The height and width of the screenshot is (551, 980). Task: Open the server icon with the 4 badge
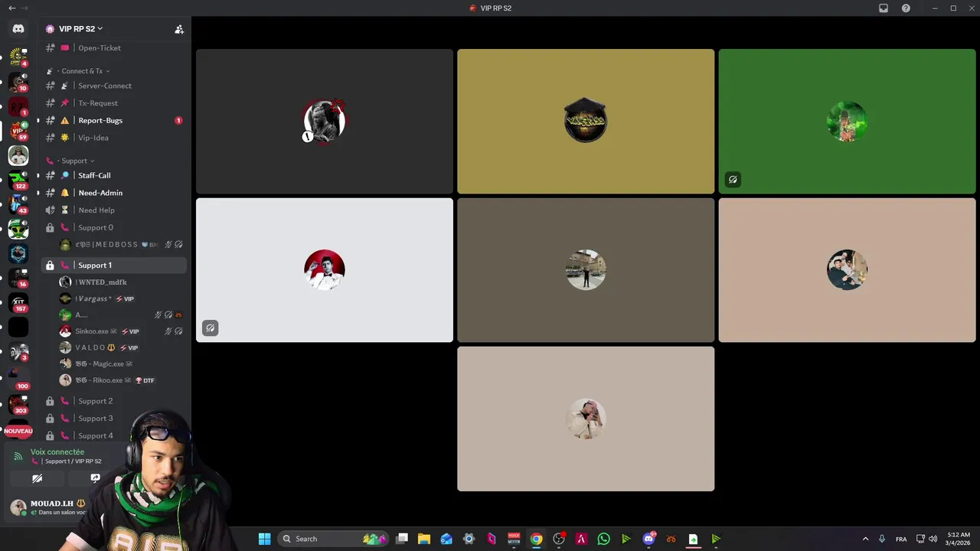pos(18,57)
